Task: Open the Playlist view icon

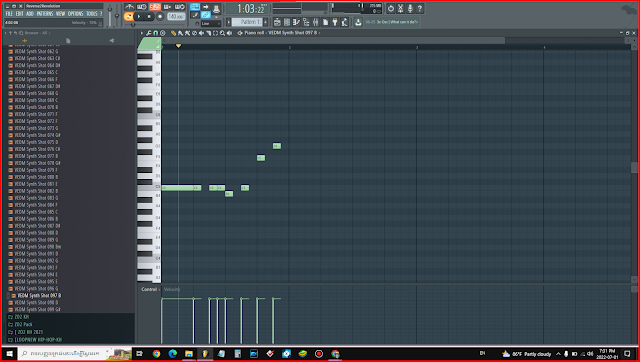Action: tap(278, 22)
